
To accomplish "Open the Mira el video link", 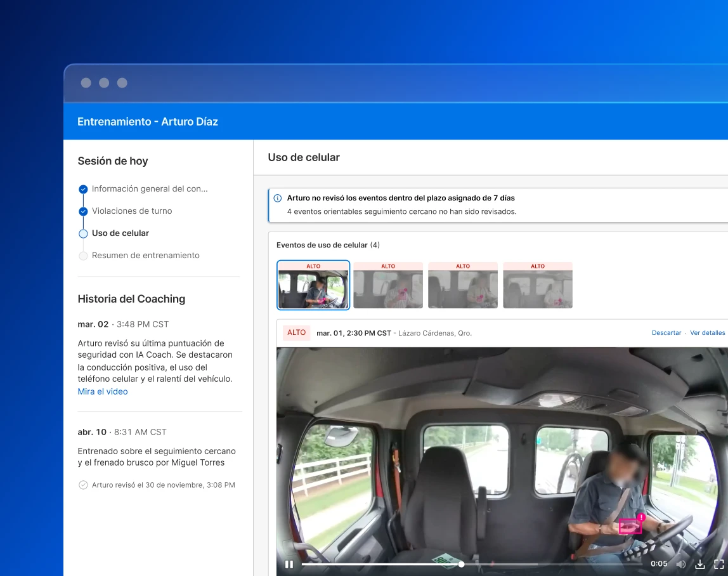I will click(103, 392).
